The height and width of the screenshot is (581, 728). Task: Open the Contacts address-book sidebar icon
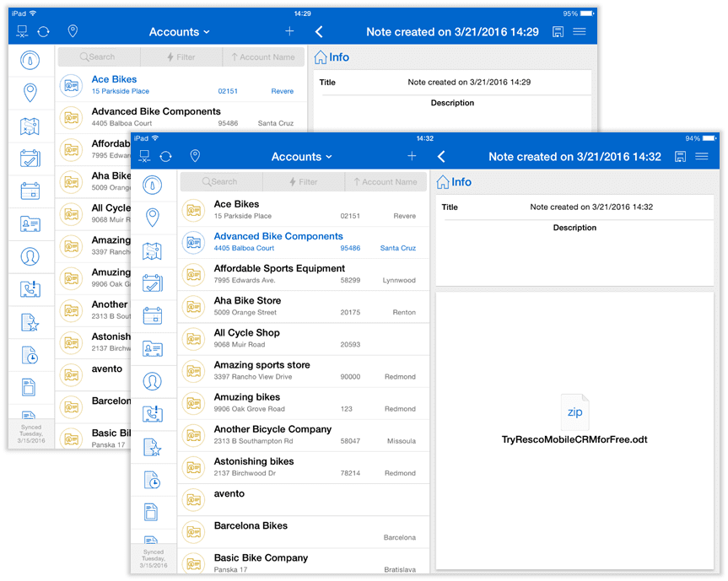click(x=153, y=348)
